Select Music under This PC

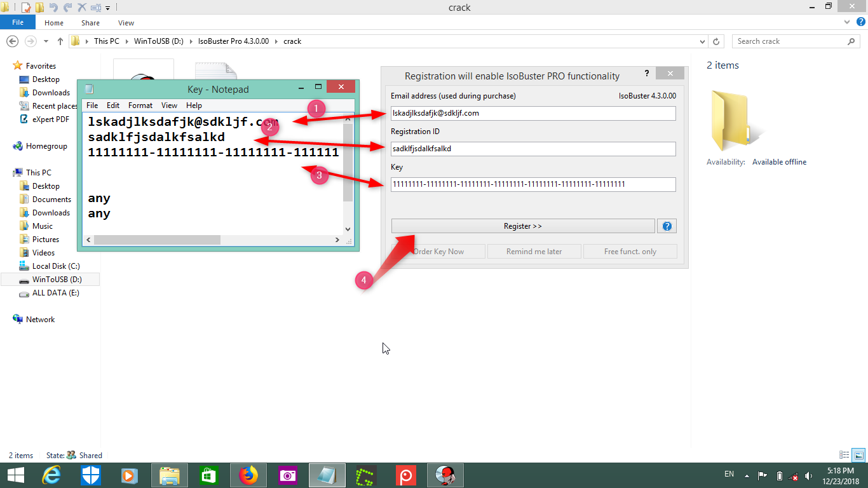43,226
